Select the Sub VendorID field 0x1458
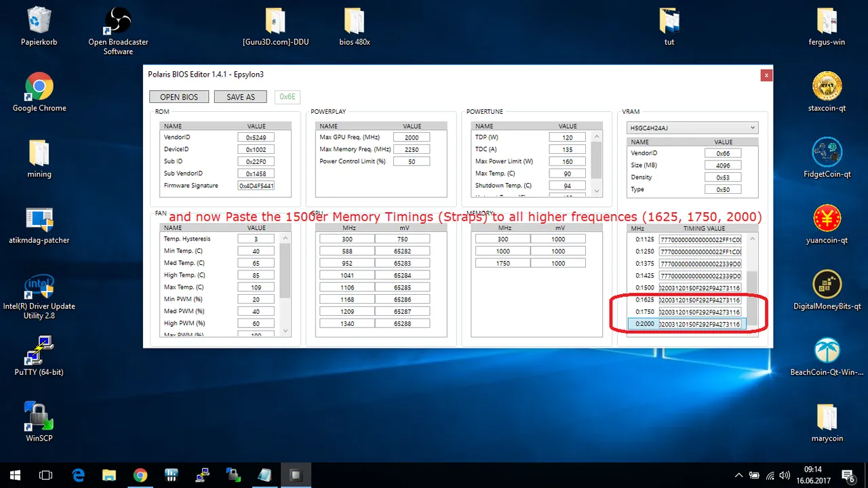868x488 pixels. point(256,174)
